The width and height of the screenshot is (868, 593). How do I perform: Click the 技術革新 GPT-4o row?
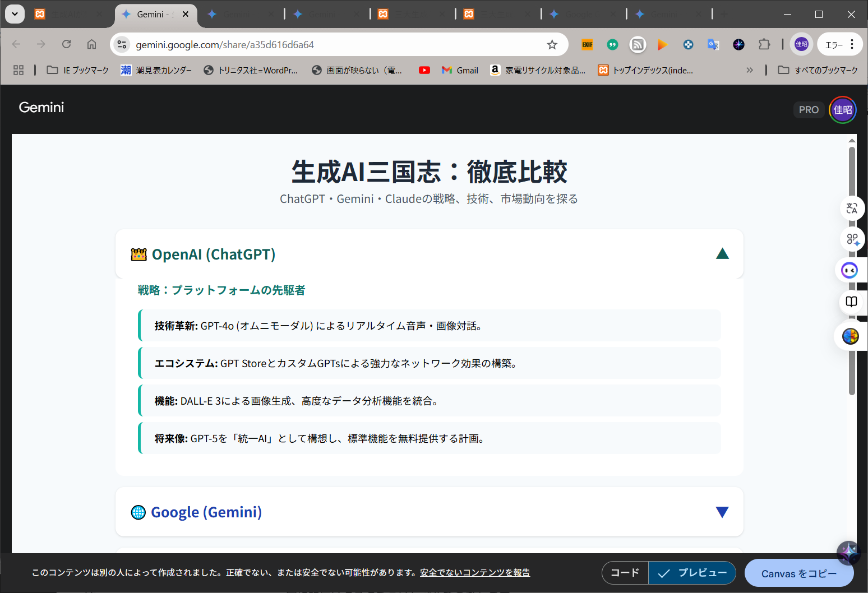coord(430,326)
